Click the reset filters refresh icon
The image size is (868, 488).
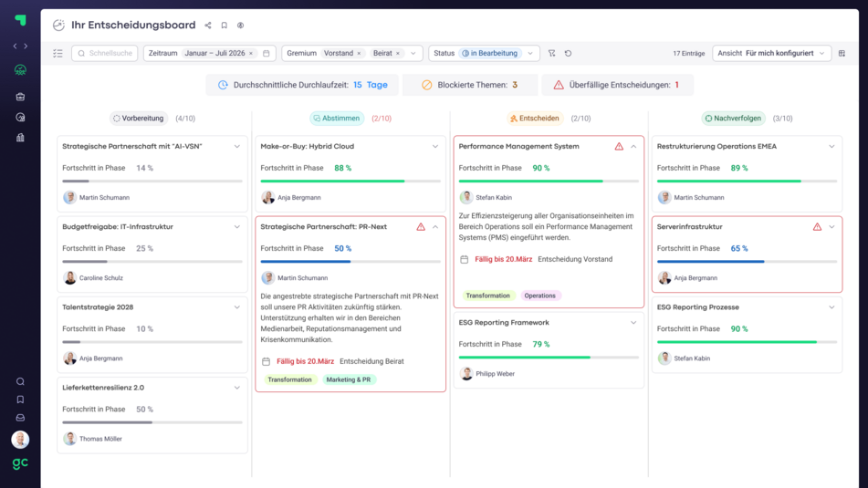click(568, 54)
